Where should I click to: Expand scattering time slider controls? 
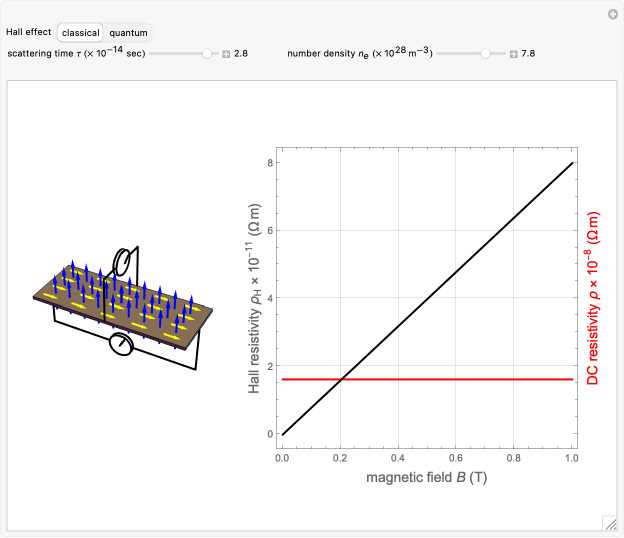click(x=226, y=54)
